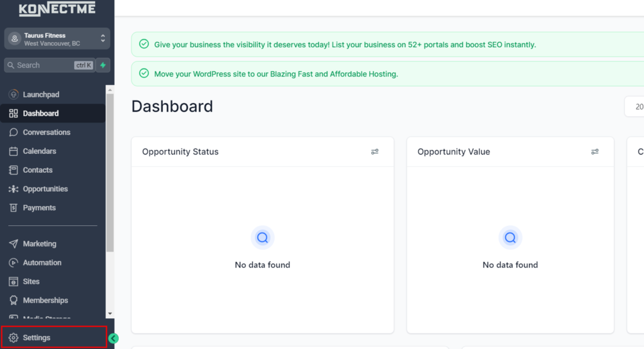This screenshot has height=349, width=644.
Task: Go to Automation section
Action: tap(42, 262)
